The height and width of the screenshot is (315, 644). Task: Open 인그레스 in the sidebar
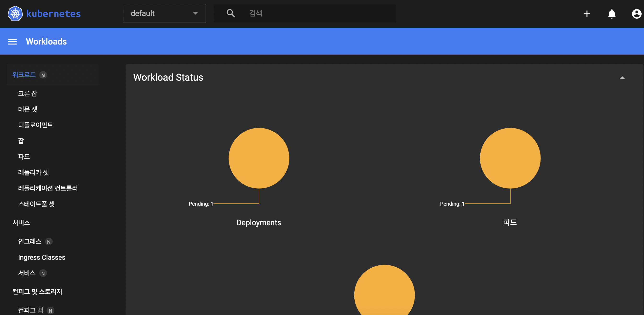tap(30, 241)
